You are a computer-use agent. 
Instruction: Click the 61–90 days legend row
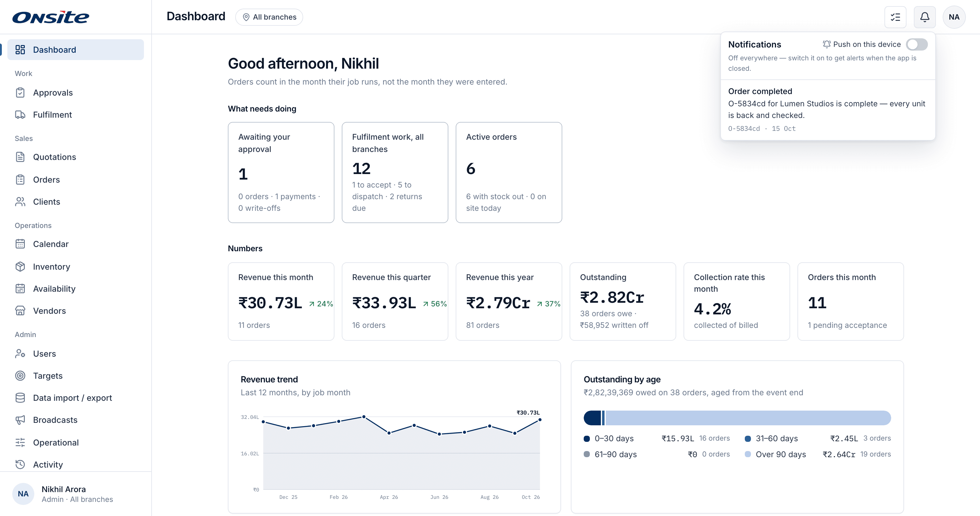pyautogui.click(x=657, y=454)
